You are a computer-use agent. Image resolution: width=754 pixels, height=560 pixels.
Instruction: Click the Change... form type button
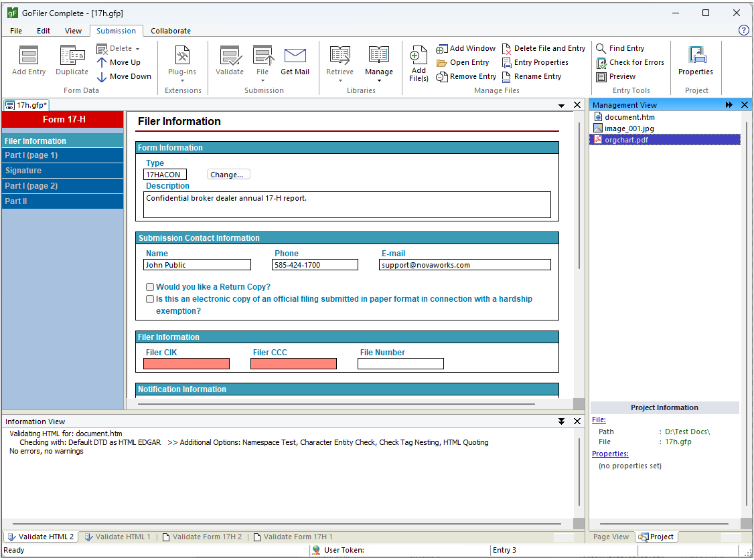228,175
